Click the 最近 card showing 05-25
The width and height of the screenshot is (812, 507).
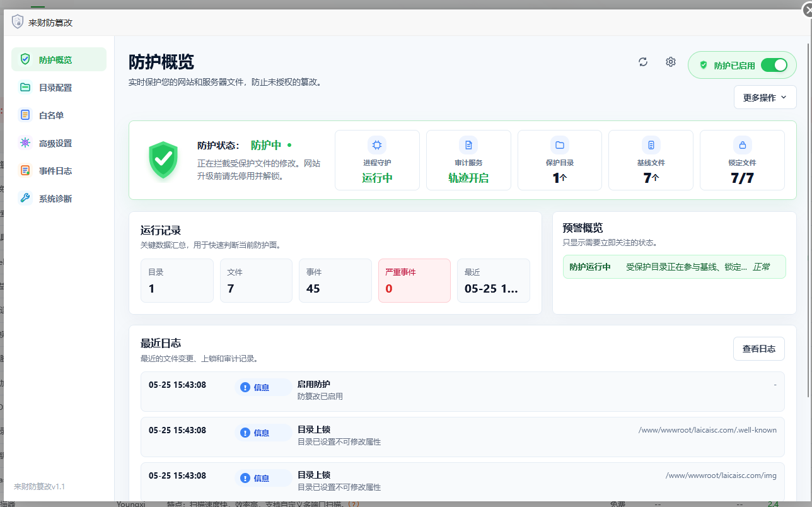click(x=493, y=281)
